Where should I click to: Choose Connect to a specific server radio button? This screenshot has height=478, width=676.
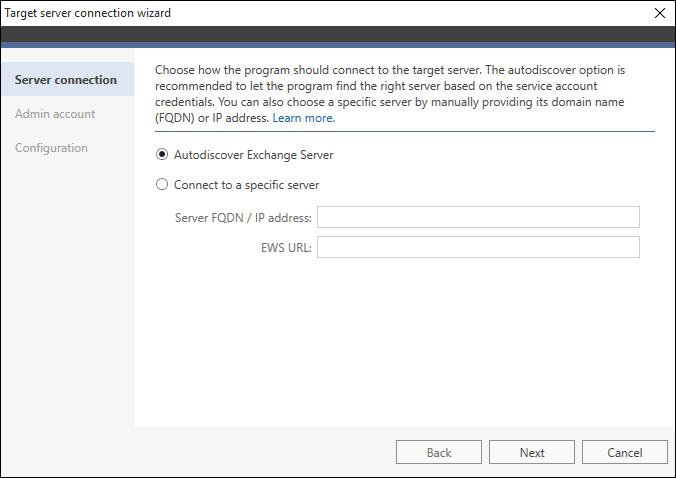pyautogui.click(x=162, y=184)
